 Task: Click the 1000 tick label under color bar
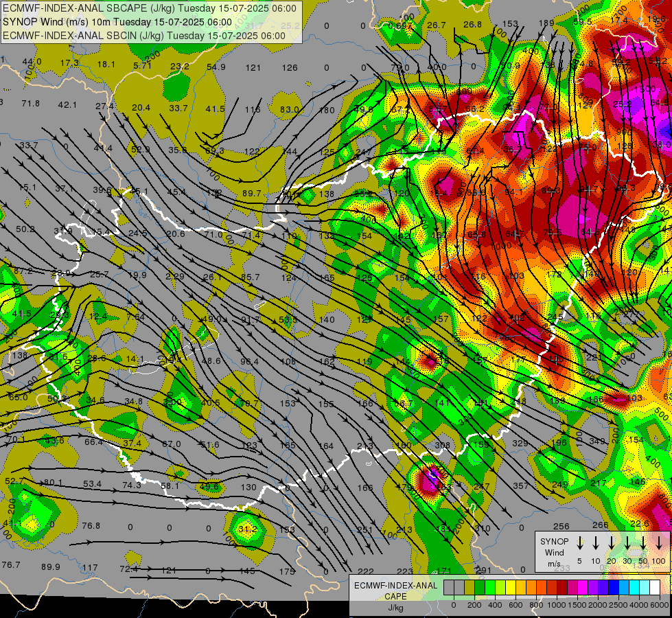[557, 605]
